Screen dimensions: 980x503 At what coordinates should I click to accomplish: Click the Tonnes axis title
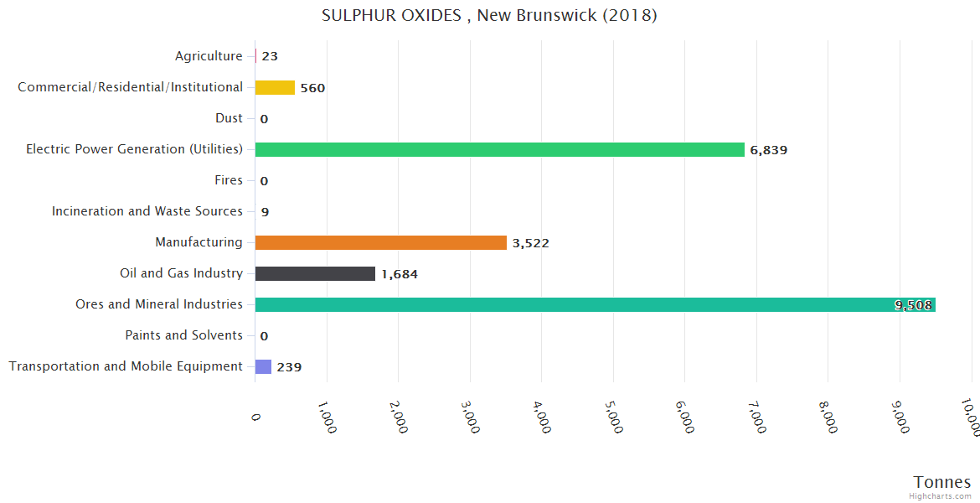click(x=942, y=482)
